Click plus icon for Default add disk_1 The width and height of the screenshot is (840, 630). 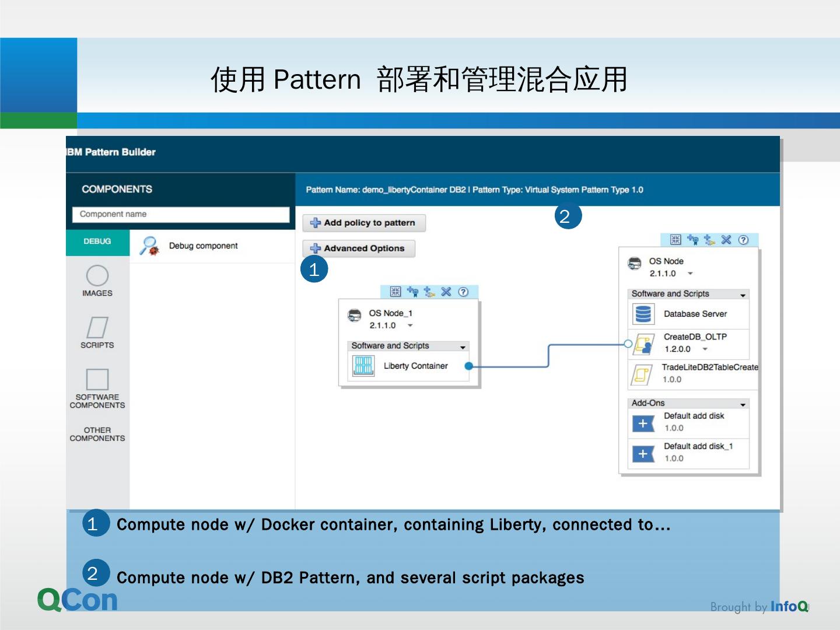tap(643, 453)
